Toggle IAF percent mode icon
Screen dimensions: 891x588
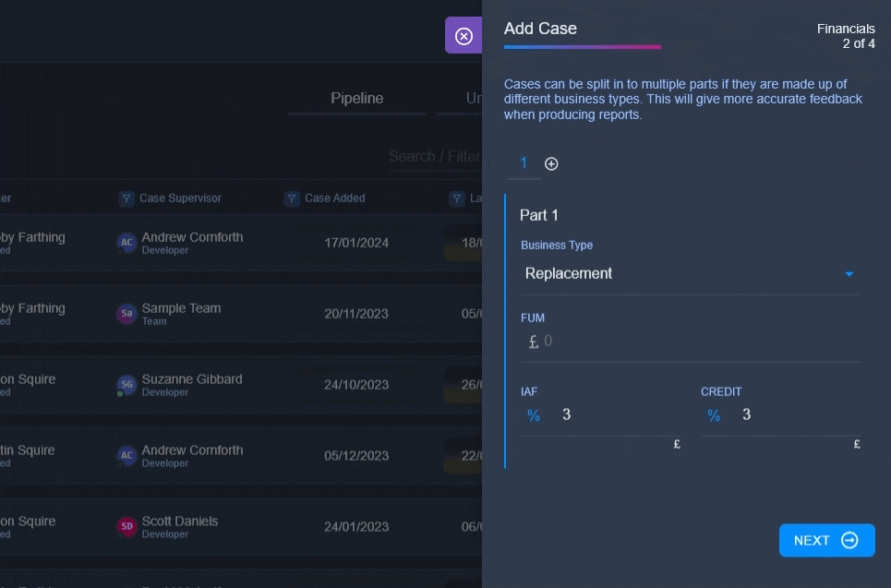pyautogui.click(x=533, y=415)
